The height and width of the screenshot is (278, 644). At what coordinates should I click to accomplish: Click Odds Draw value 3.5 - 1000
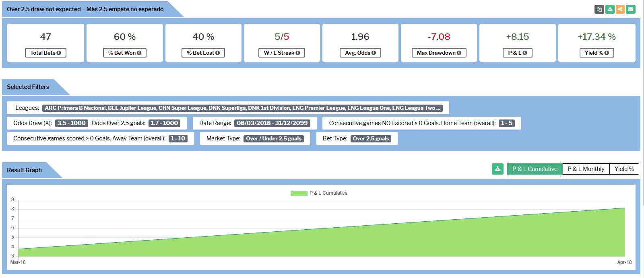pos(71,123)
